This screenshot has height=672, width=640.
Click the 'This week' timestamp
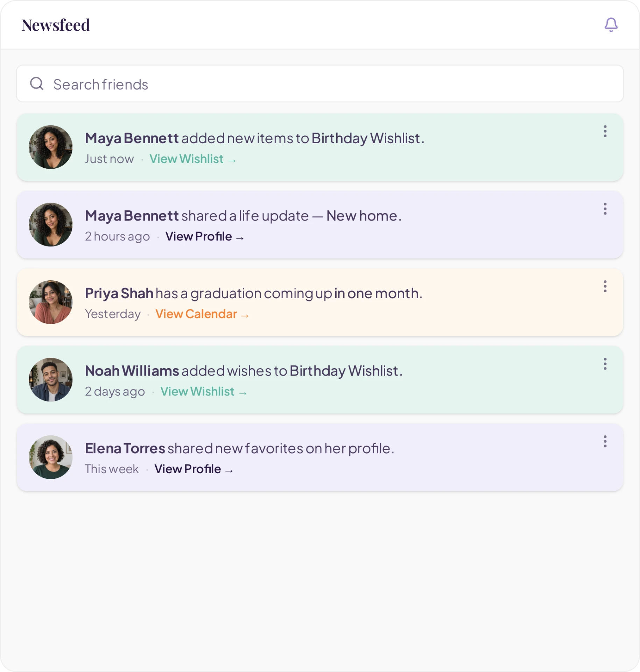tap(112, 469)
